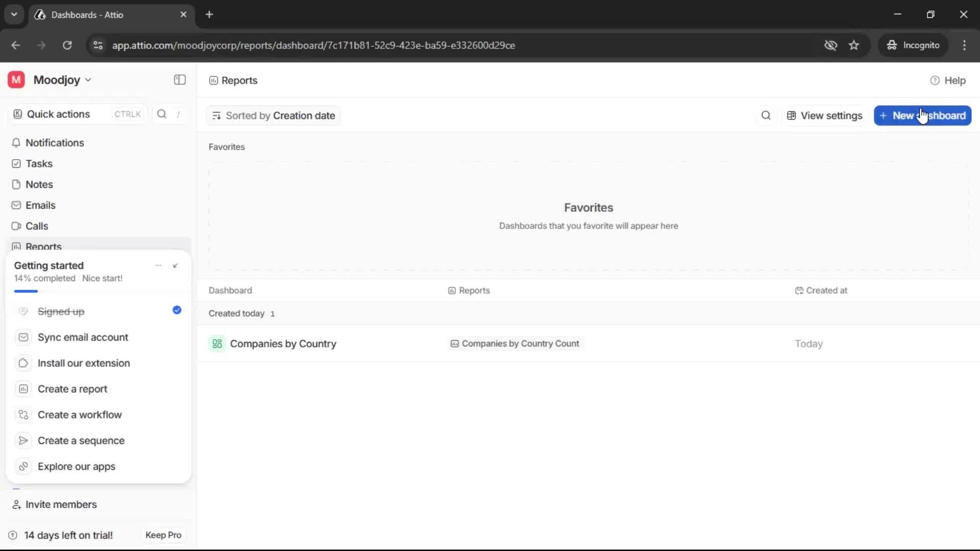The width and height of the screenshot is (980, 551).
Task: Click Keep Pro to upgrade
Action: (x=163, y=535)
